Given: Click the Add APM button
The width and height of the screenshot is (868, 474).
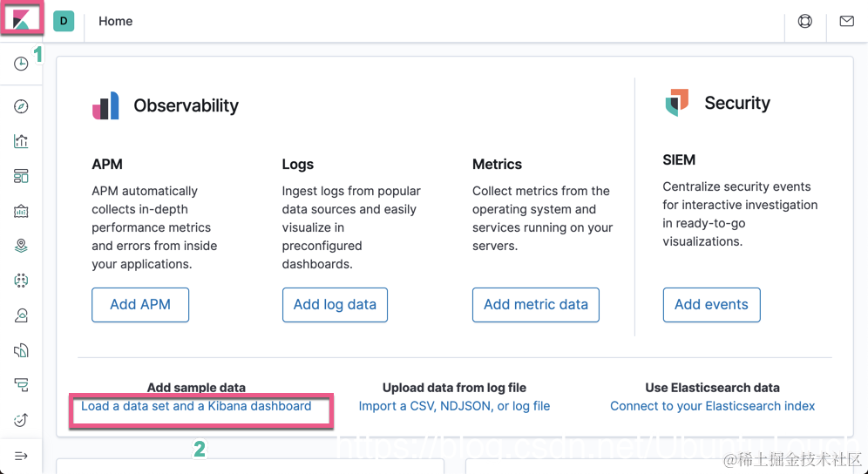Looking at the screenshot, I should pos(140,305).
